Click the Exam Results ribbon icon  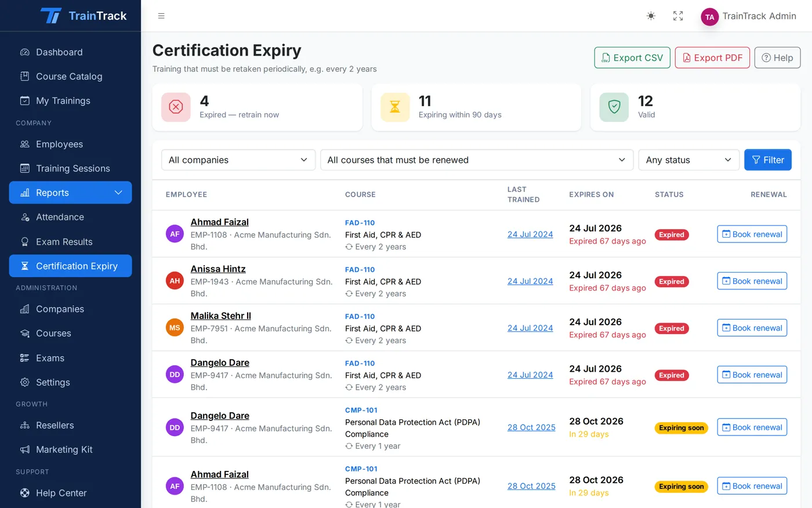(25, 242)
